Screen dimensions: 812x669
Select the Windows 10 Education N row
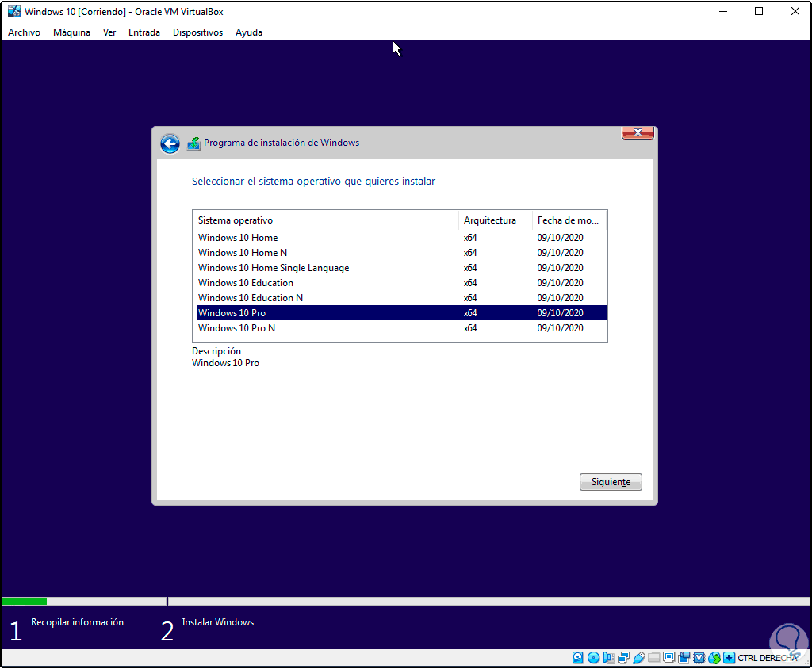(401, 298)
